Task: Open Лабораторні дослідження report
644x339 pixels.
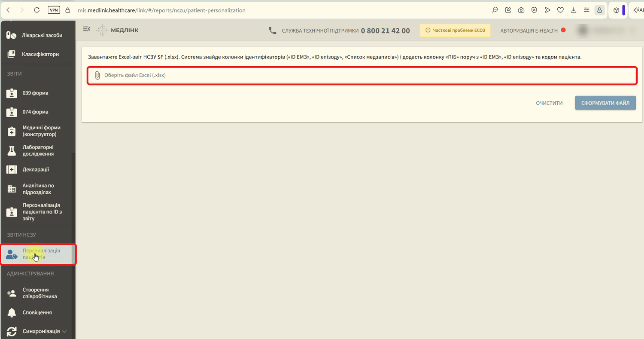Action: [x=38, y=150]
